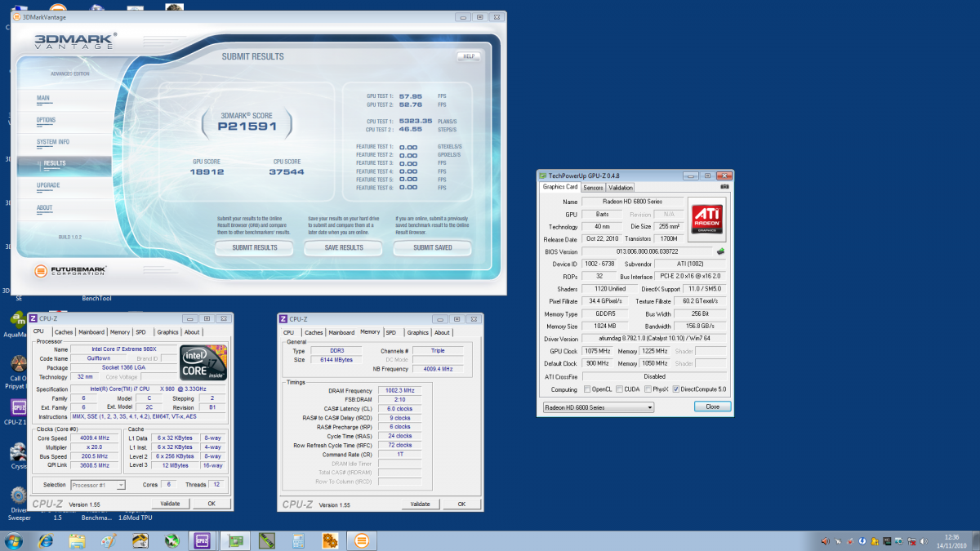980x551 pixels.
Task: Open the Crysis desktop shortcut
Action: pos(17,452)
